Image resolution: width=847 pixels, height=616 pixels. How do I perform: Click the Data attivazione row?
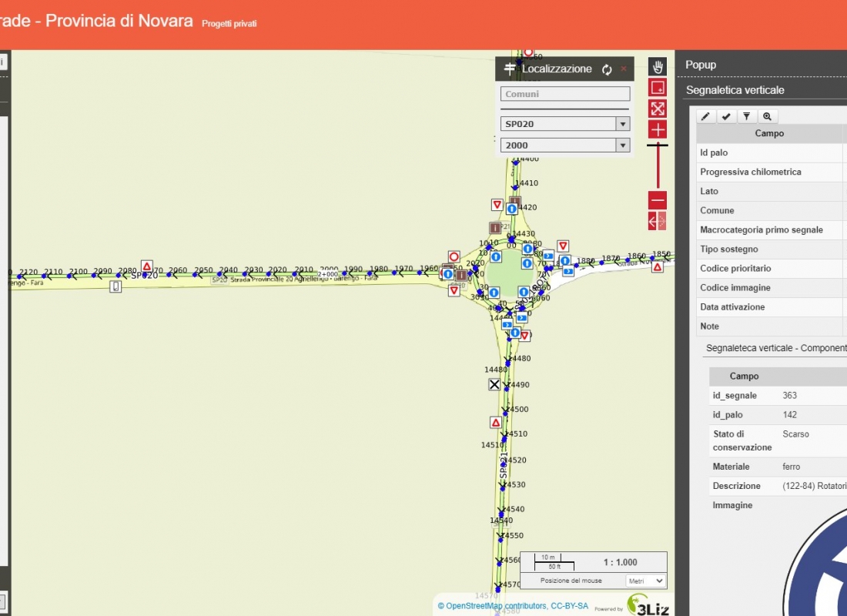coord(772,307)
